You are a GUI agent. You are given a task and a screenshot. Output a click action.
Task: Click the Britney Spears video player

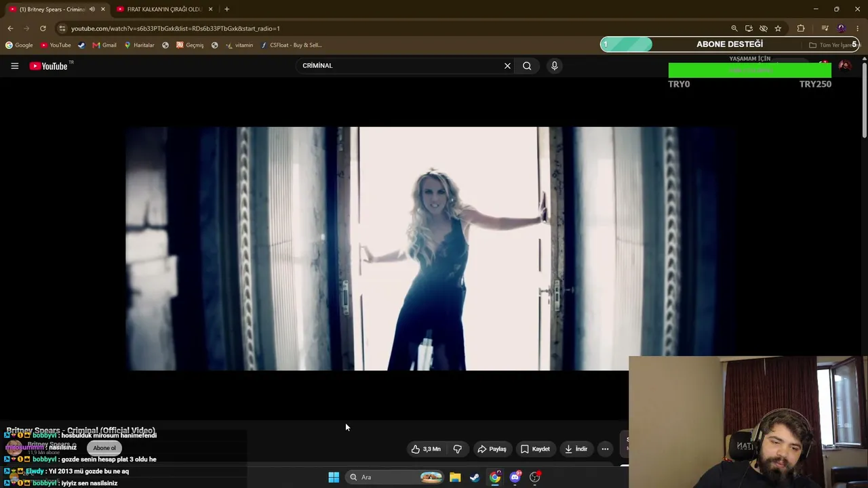coord(431,249)
